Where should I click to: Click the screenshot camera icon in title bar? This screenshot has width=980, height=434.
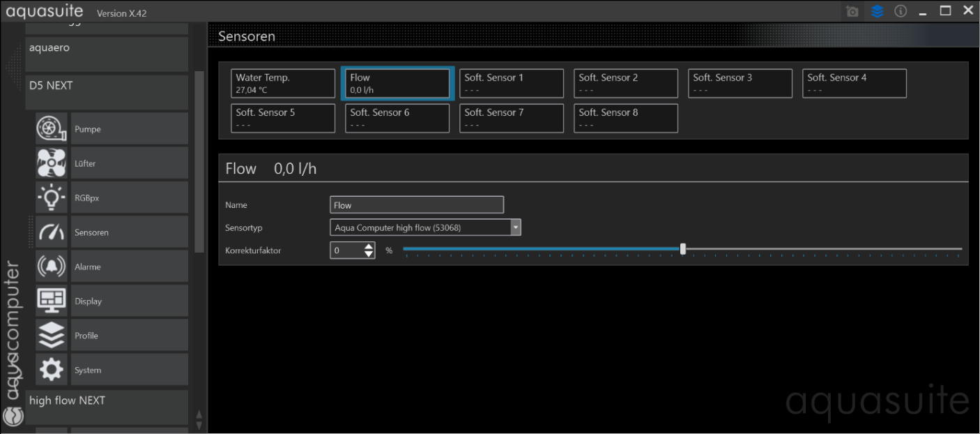[x=852, y=11]
